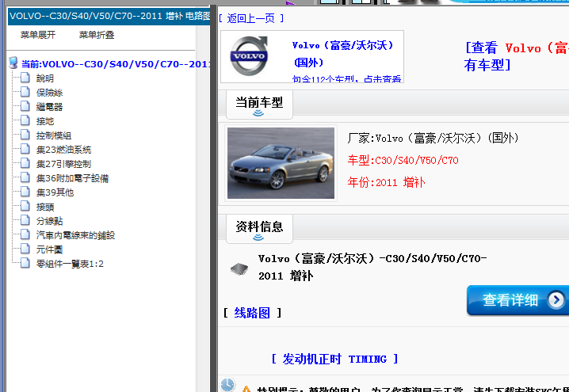Switch to the 当前车型 tab
This screenshot has width=569, height=392.
coord(259,104)
